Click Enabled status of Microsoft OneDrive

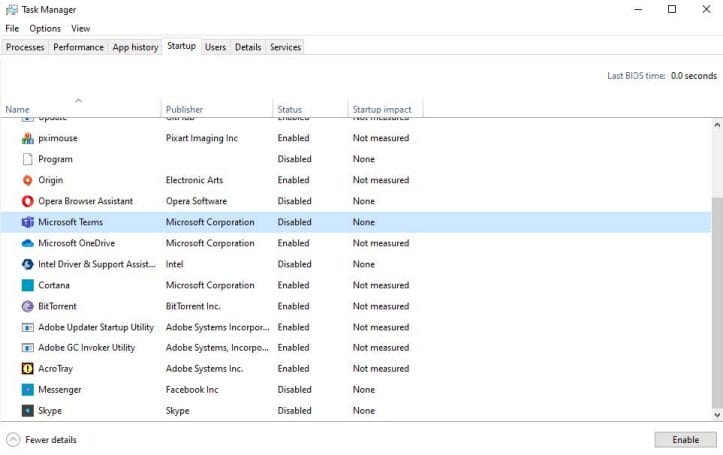(293, 243)
